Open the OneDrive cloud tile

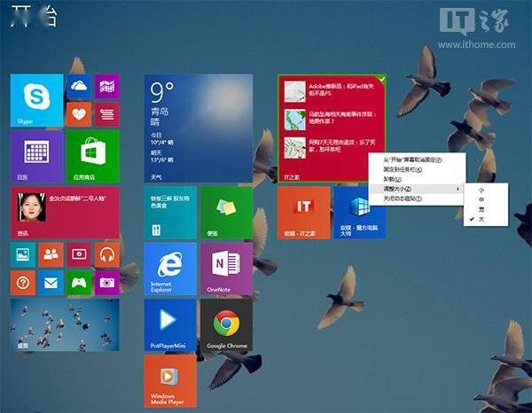tap(79, 87)
